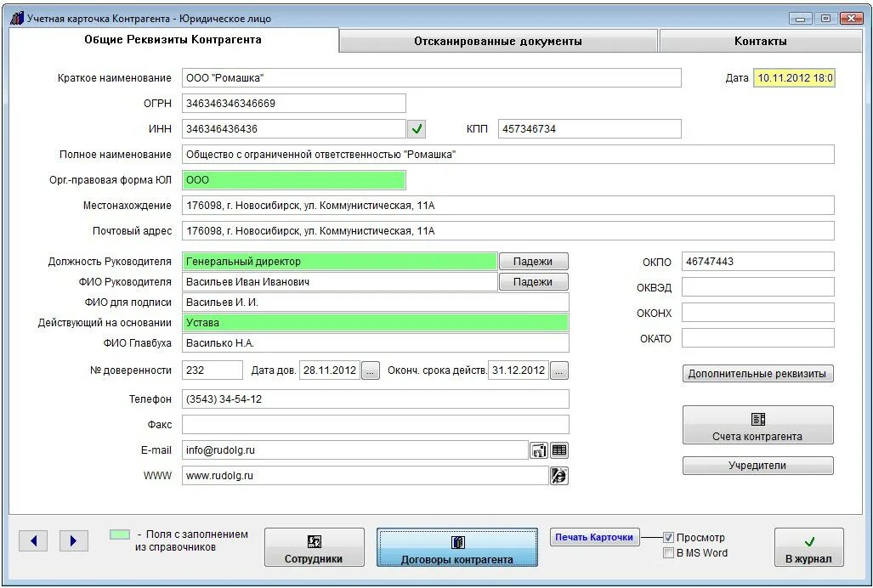Click the application icon in title bar
The height and width of the screenshot is (588, 873).
(x=17, y=19)
